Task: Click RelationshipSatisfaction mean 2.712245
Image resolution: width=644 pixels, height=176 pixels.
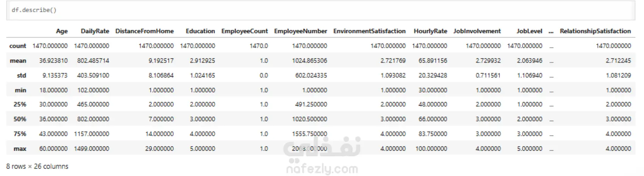Action: click(x=618, y=61)
